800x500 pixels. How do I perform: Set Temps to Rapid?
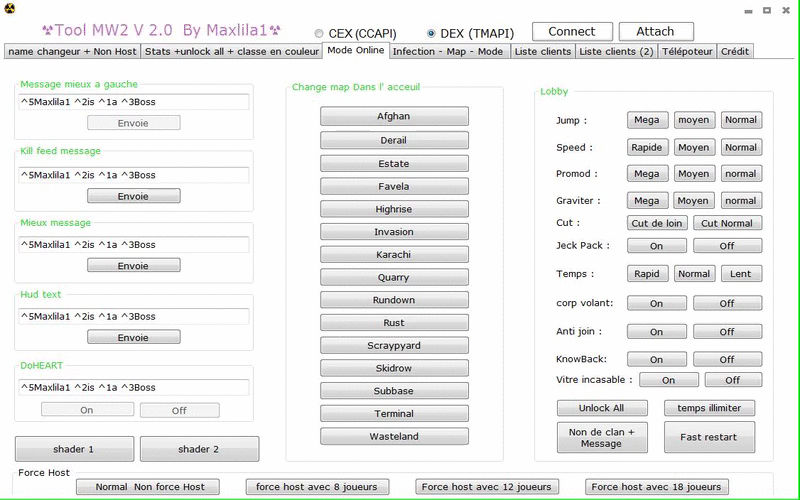[647, 274]
